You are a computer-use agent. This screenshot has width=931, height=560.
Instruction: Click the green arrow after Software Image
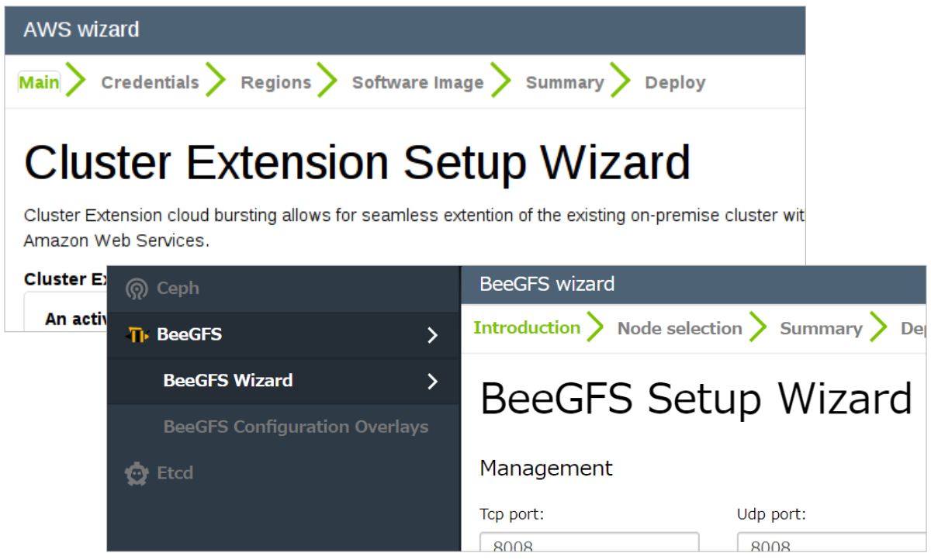[501, 81]
